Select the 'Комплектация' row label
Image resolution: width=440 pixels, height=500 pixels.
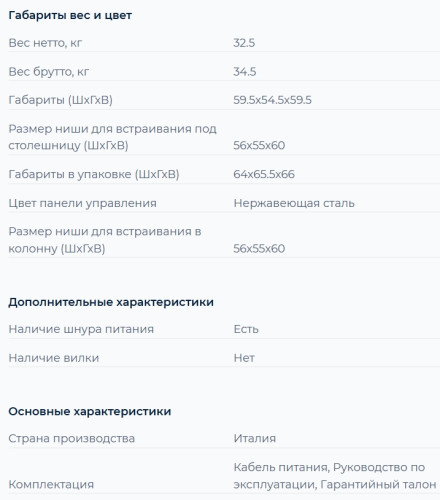(51, 485)
